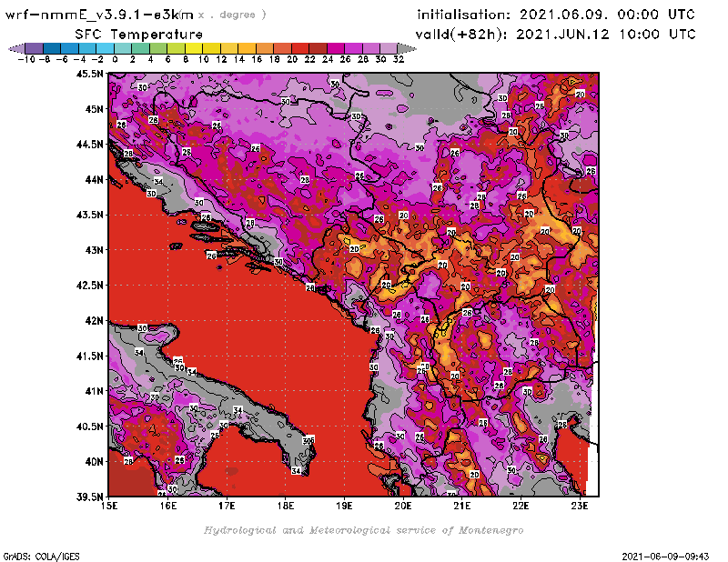Screen dimensions: 728x562
Task: Click the model title wrf-nmmE_v3.9.1-e3km
Action: 99,15
